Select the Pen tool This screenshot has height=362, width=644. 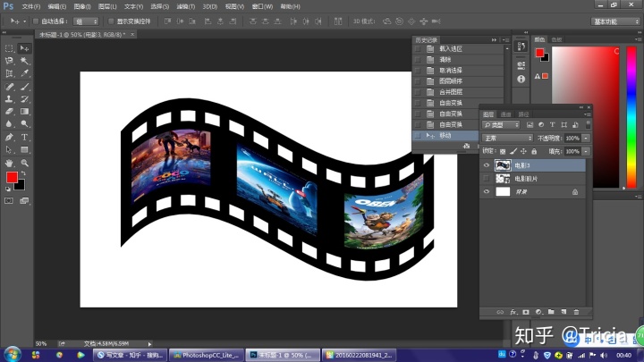coord(9,137)
